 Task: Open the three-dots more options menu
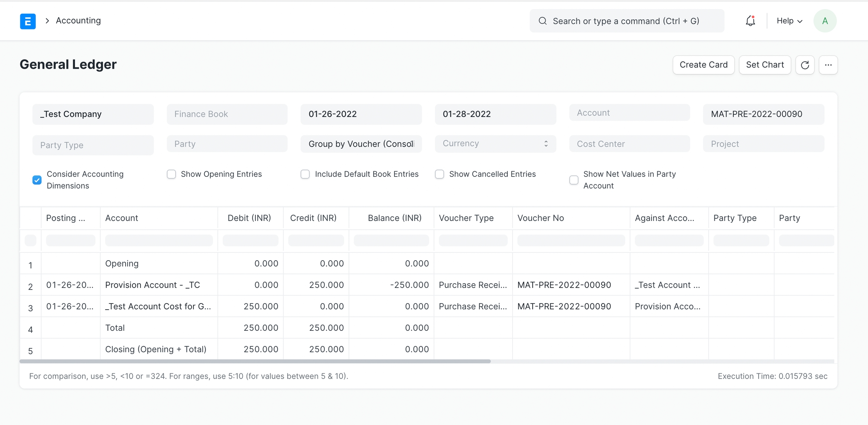[828, 65]
